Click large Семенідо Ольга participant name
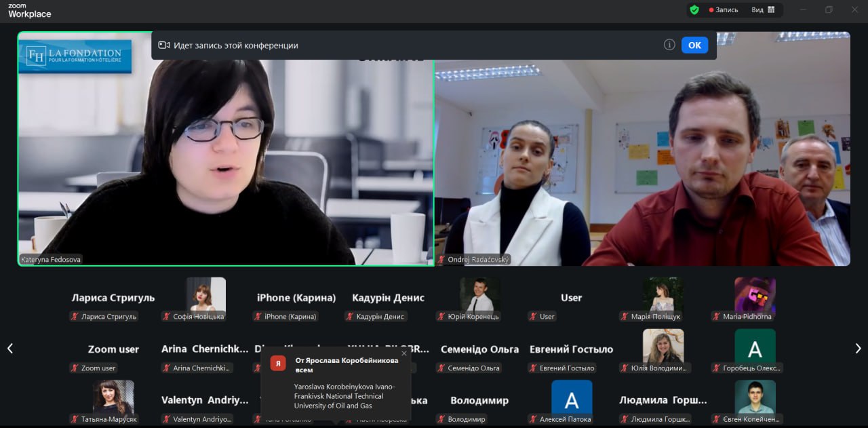The image size is (868, 428). click(x=479, y=349)
